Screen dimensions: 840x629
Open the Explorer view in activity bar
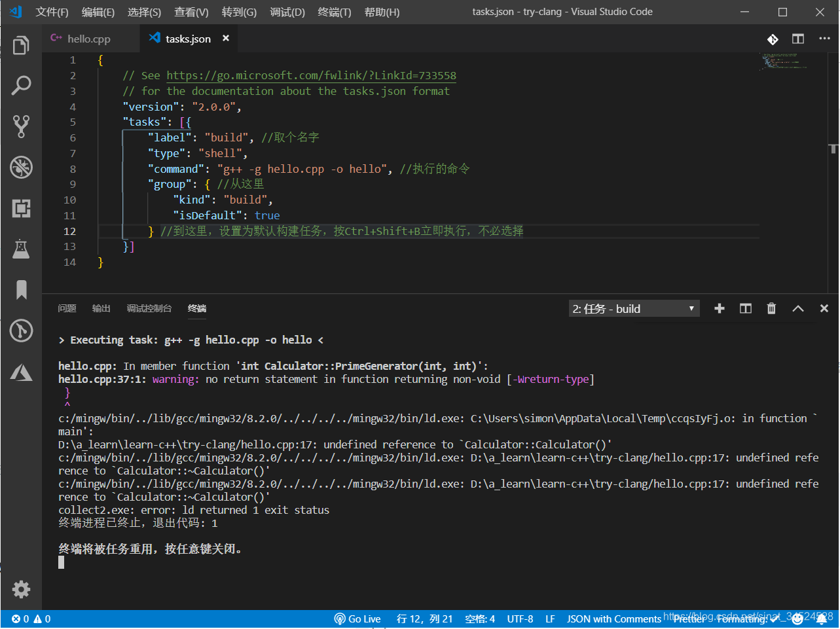21,45
